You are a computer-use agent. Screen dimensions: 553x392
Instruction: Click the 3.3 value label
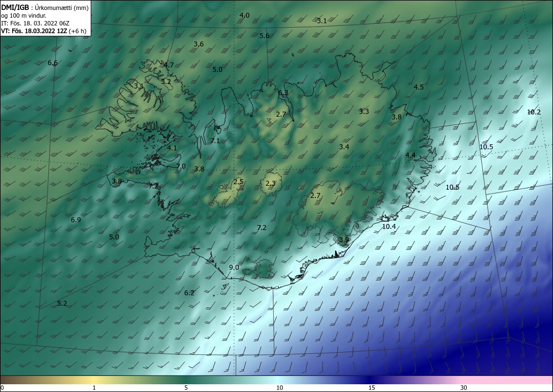(364, 111)
